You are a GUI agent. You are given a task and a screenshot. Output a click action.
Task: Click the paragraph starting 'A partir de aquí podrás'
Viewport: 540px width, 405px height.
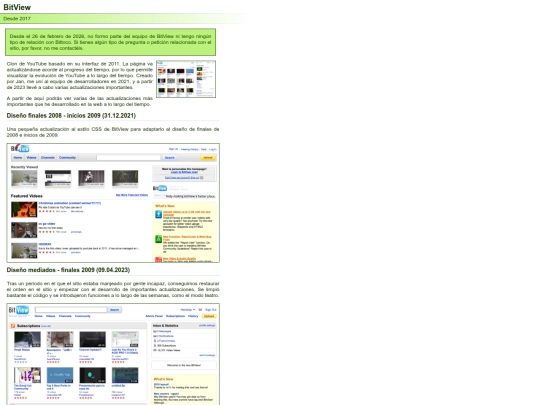pos(80,101)
